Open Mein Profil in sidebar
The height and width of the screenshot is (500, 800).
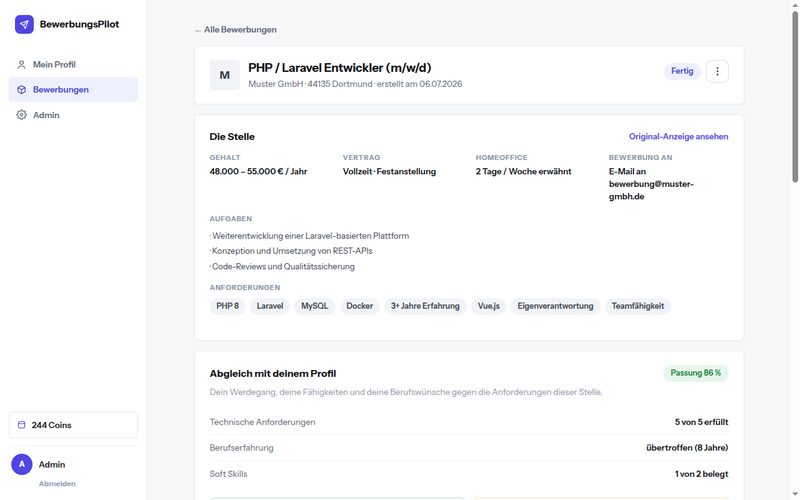[73, 65]
